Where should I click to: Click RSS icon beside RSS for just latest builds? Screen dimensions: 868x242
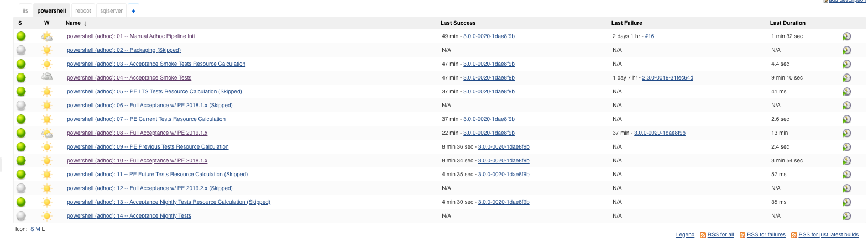pyautogui.click(x=794, y=235)
